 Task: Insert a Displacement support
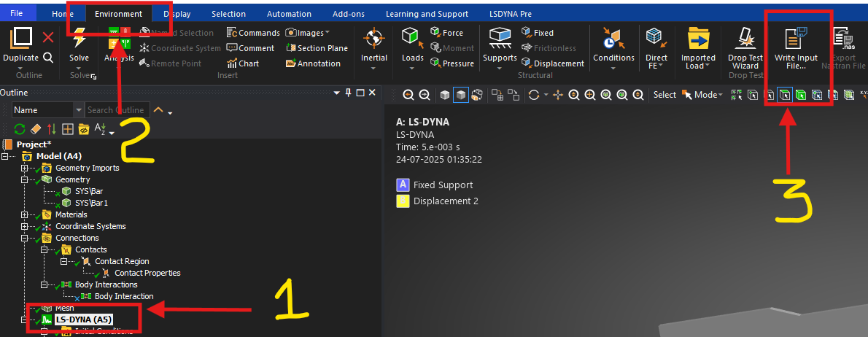click(x=552, y=63)
